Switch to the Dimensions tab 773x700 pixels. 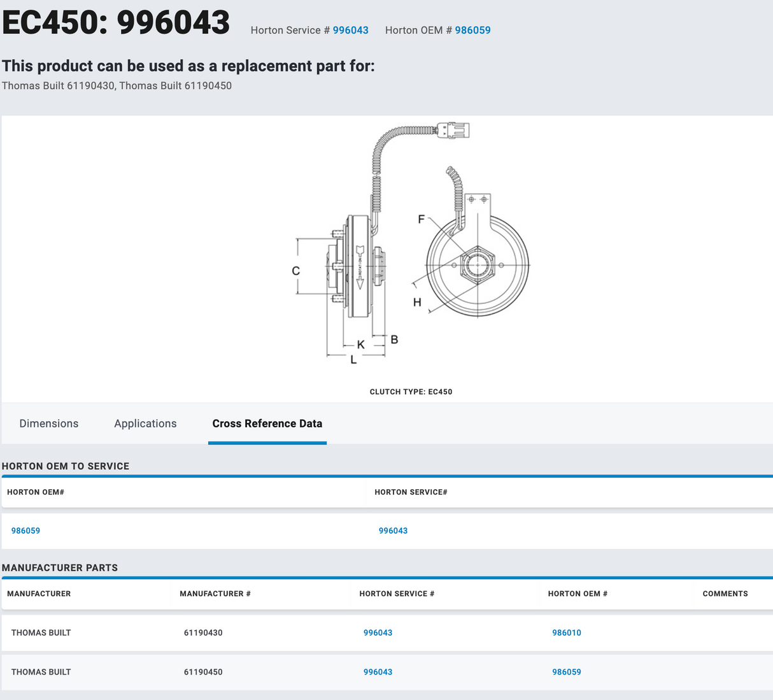point(49,424)
